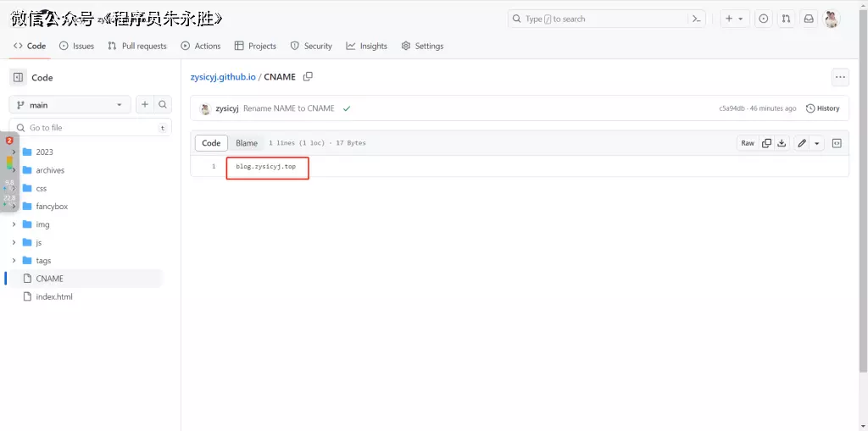Open the main branch dropdown
This screenshot has width=868, height=431.
point(70,105)
